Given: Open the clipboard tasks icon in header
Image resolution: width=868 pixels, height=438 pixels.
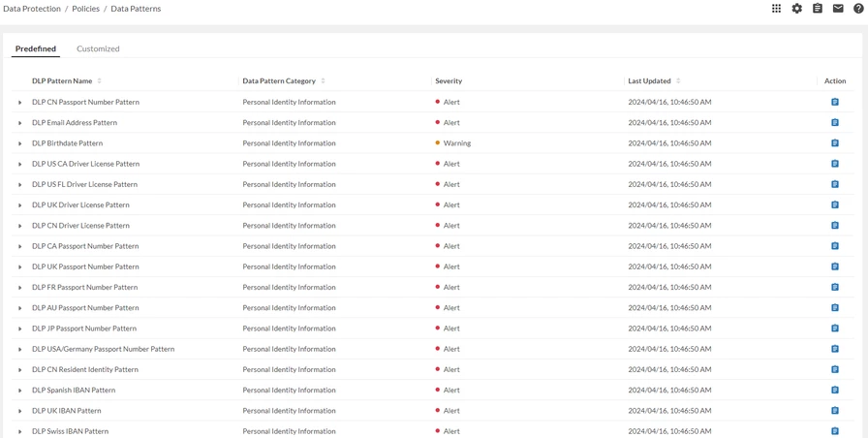Looking at the screenshot, I should 817,9.
